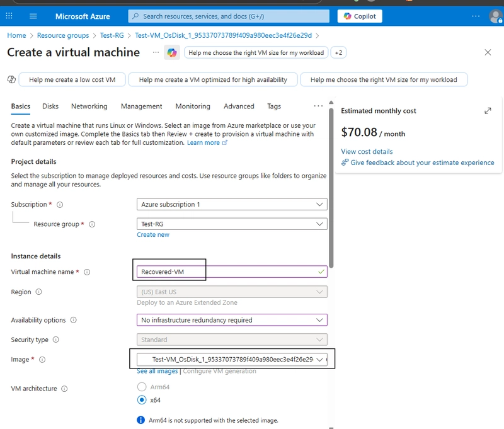Image resolution: width=504 pixels, height=429 pixels.
Task: Open the hamburger portal menu
Action: pos(33,16)
